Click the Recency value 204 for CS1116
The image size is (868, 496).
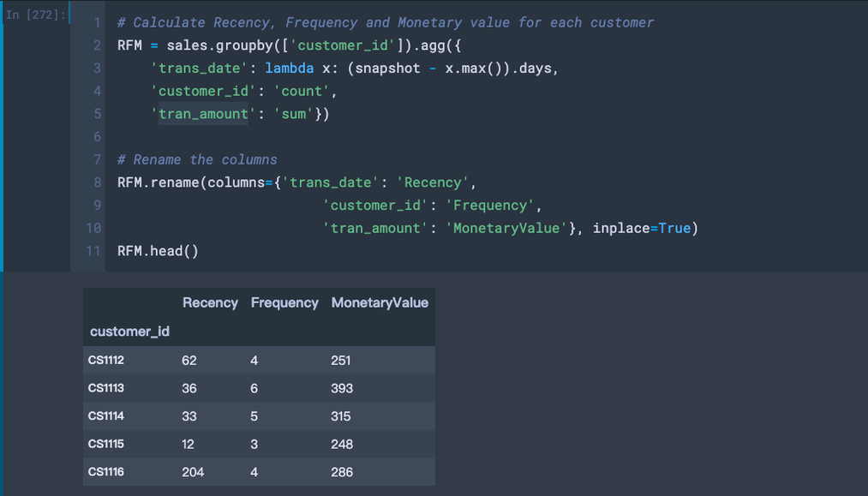192,472
